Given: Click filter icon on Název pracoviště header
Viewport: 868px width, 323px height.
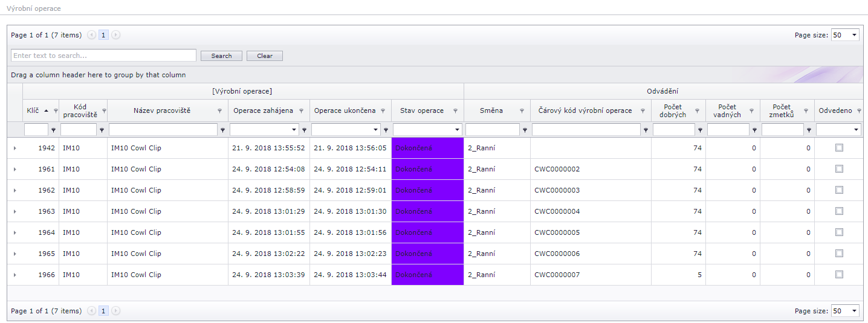Looking at the screenshot, I should pos(219,111).
